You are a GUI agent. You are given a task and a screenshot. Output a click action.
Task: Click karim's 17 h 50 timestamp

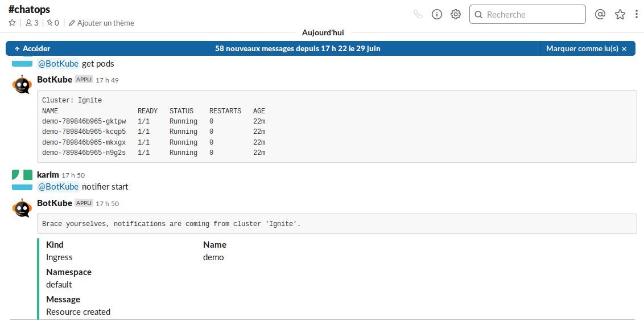(73, 175)
